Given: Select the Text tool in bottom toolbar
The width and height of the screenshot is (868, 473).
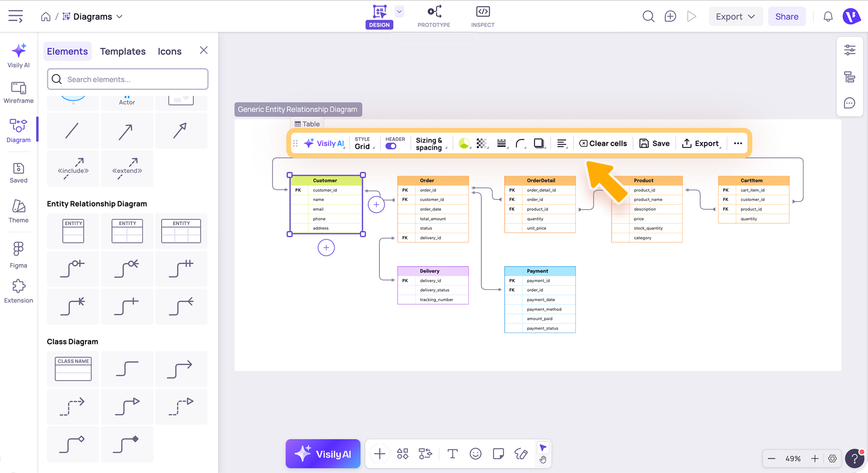Looking at the screenshot, I should pyautogui.click(x=452, y=454).
